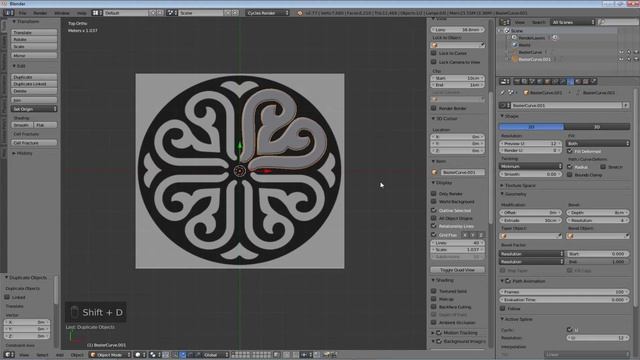Open the Render menu
This screenshot has height=360, width=640.
tap(40, 13)
